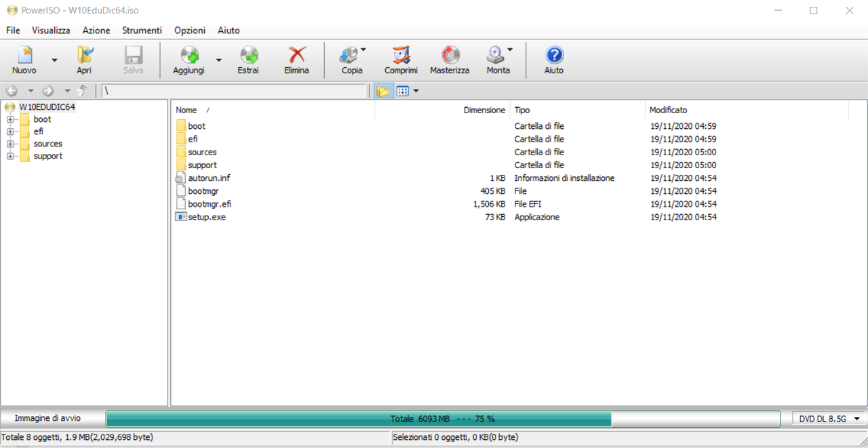Image resolution: width=868 pixels, height=448 pixels.
Task: Click the PowerISO title bar icon
Action: (12, 10)
